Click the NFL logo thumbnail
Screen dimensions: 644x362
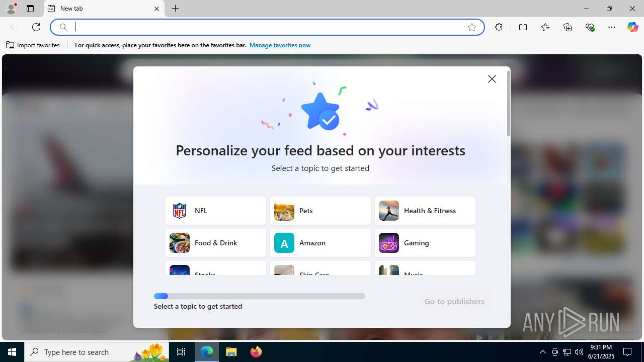tap(180, 211)
